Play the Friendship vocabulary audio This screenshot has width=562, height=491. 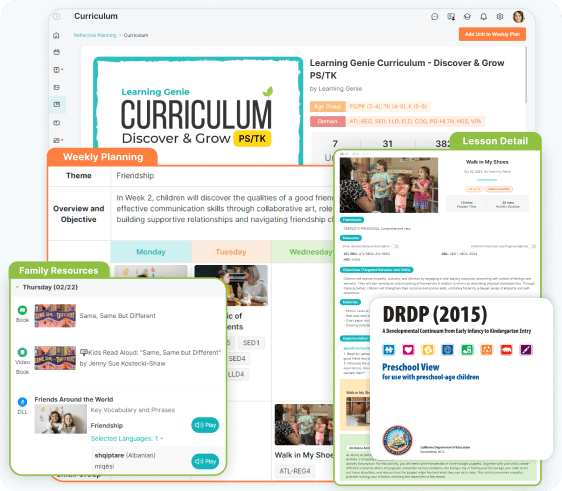point(205,425)
